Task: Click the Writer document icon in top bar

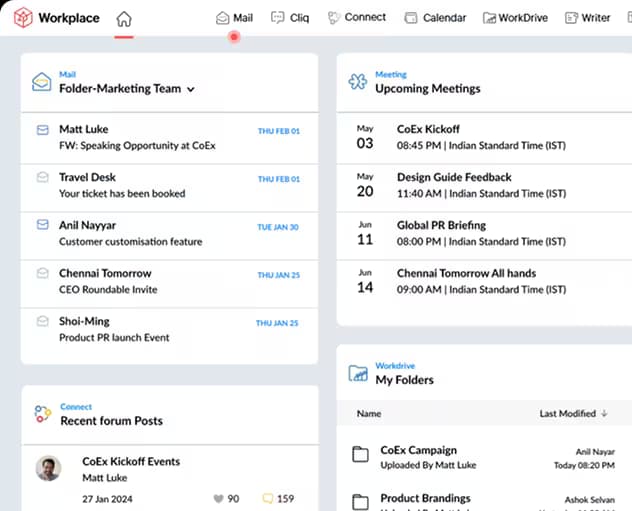Action: point(571,18)
